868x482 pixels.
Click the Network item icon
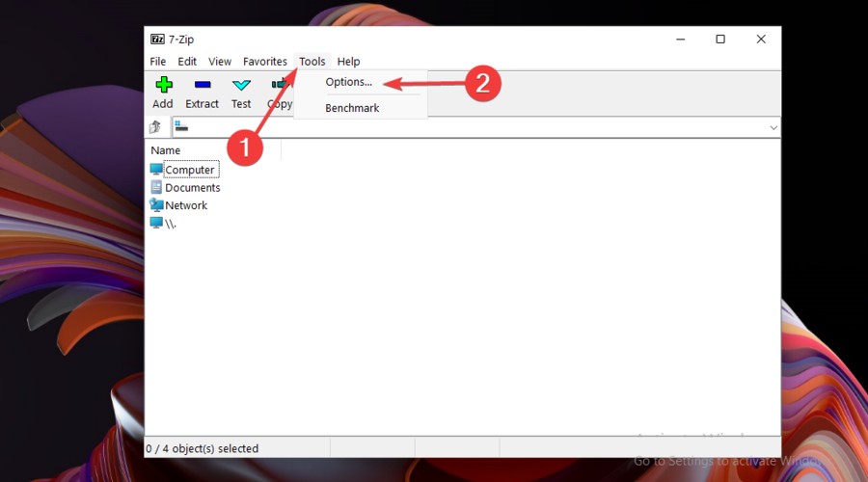coord(156,204)
